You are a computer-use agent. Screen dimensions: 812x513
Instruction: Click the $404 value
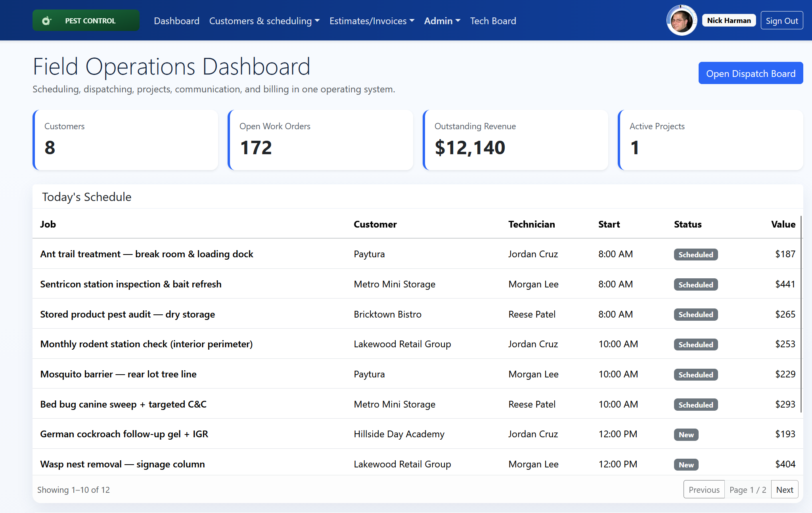785,464
